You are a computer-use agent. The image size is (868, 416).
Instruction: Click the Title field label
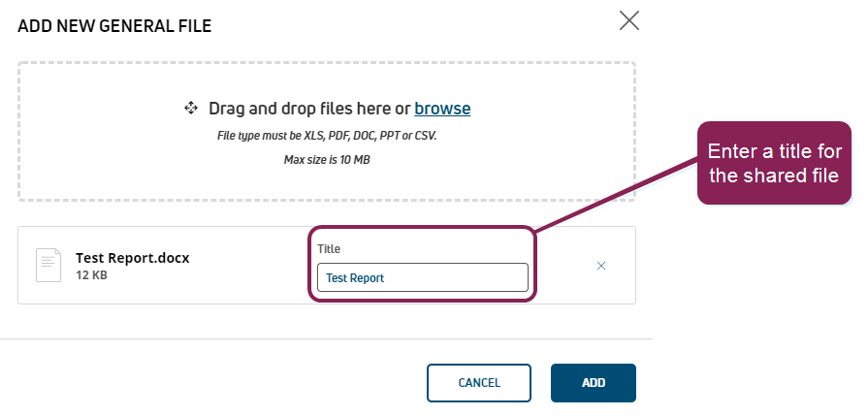pos(329,249)
